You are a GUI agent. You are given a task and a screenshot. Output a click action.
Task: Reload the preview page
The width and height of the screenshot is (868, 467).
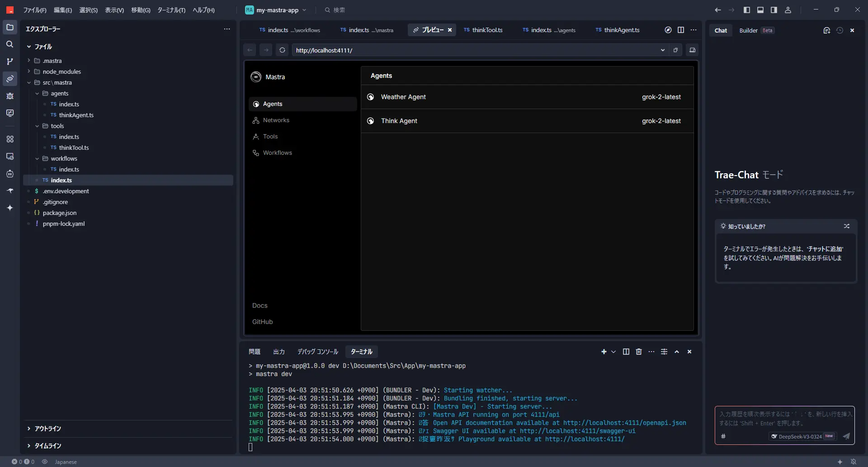tap(282, 50)
